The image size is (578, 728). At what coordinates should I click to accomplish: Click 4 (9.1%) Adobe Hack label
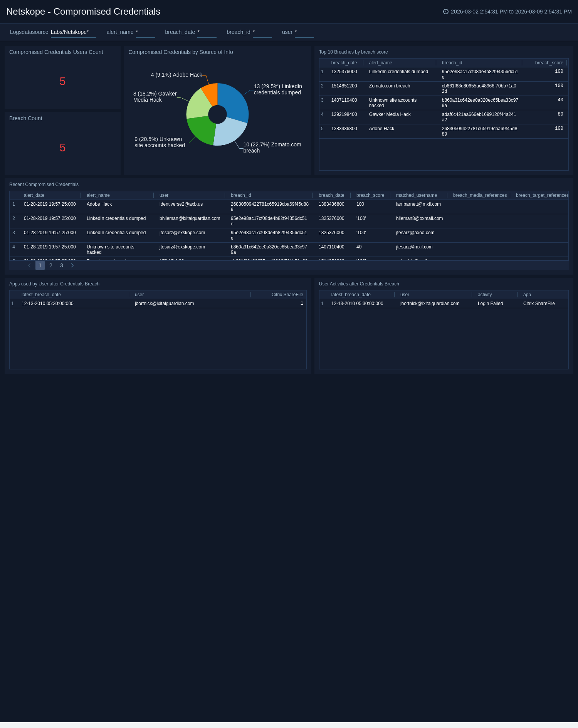[176, 75]
